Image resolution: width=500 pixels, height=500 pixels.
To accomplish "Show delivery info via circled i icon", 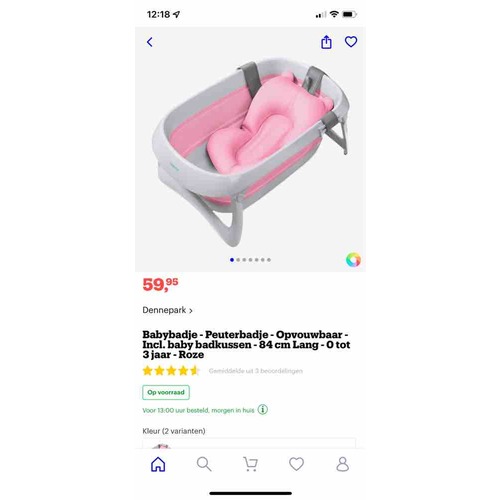I will pyautogui.click(x=263, y=409).
